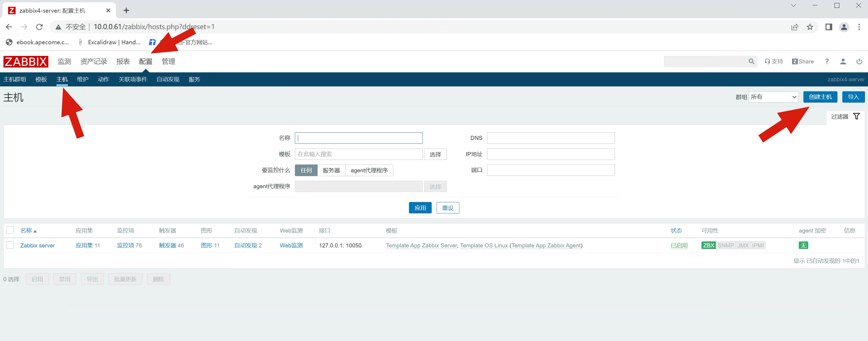Tick the Zabbix server row checkbox

pos(10,245)
